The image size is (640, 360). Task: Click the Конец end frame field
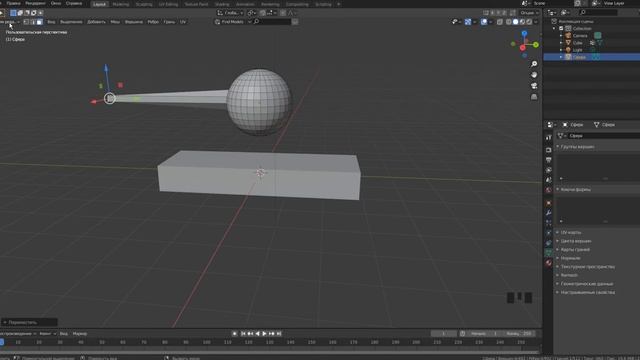(x=519, y=333)
